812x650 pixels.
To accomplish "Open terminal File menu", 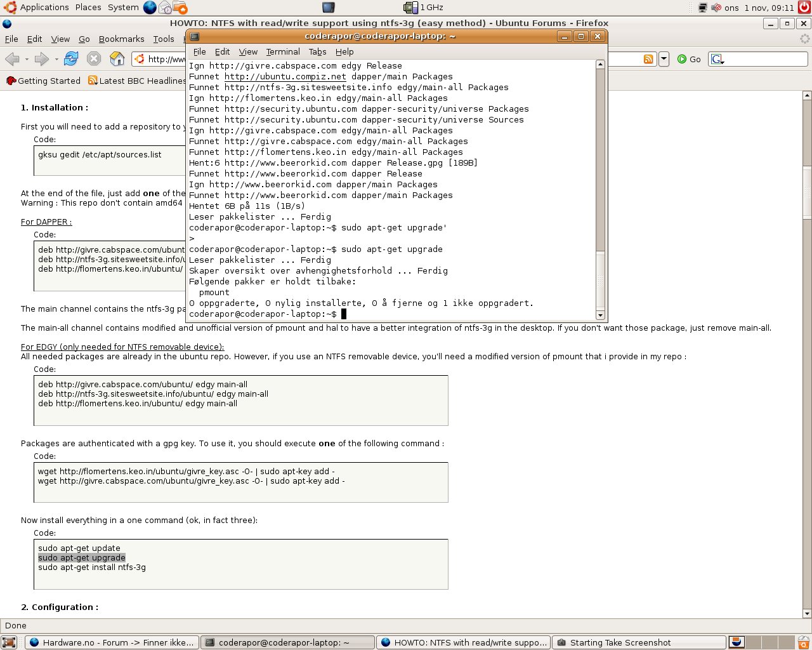I will coord(199,51).
